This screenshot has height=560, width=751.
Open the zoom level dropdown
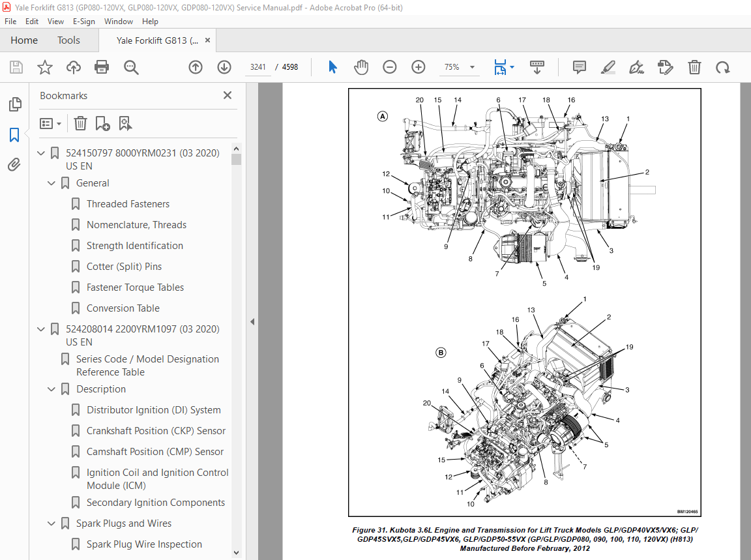(x=472, y=67)
